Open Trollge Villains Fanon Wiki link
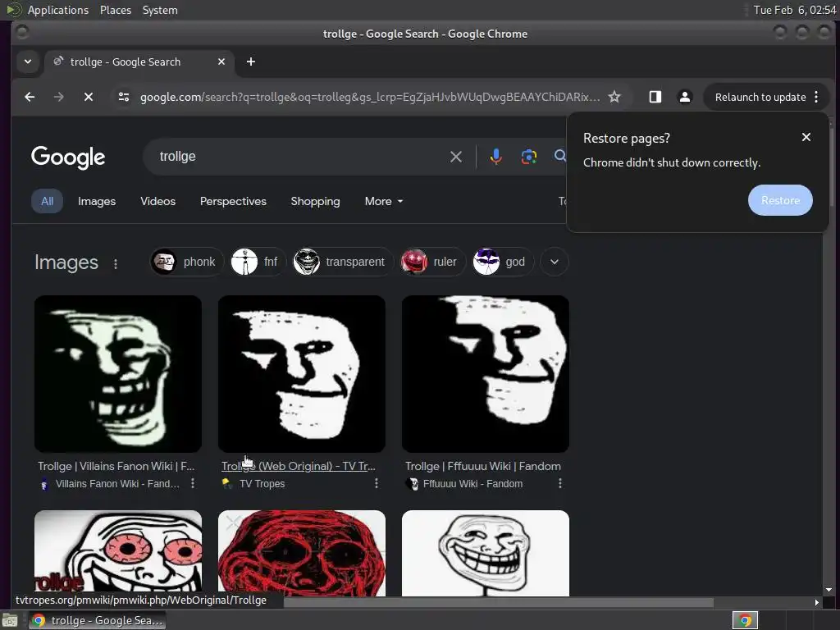 tap(116, 466)
